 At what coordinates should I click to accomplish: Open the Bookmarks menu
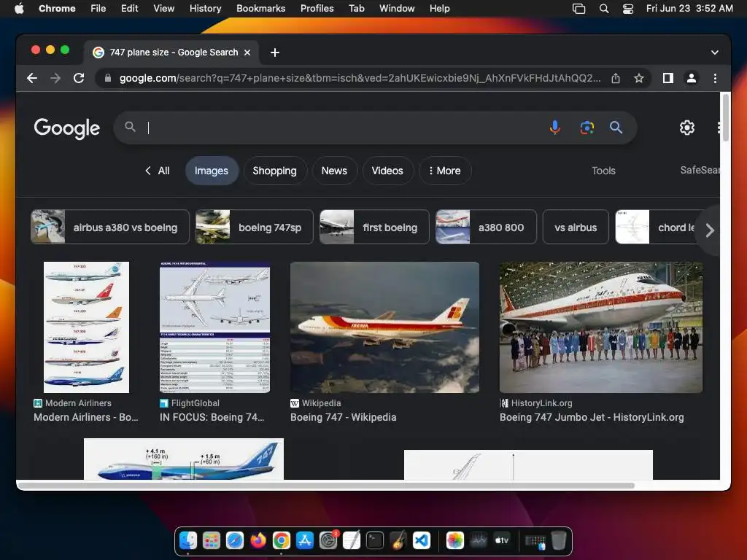pyautogui.click(x=260, y=8)
